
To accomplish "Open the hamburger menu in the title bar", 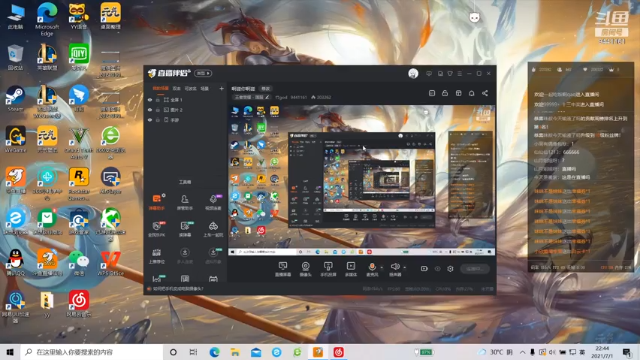I will [460, 73].
